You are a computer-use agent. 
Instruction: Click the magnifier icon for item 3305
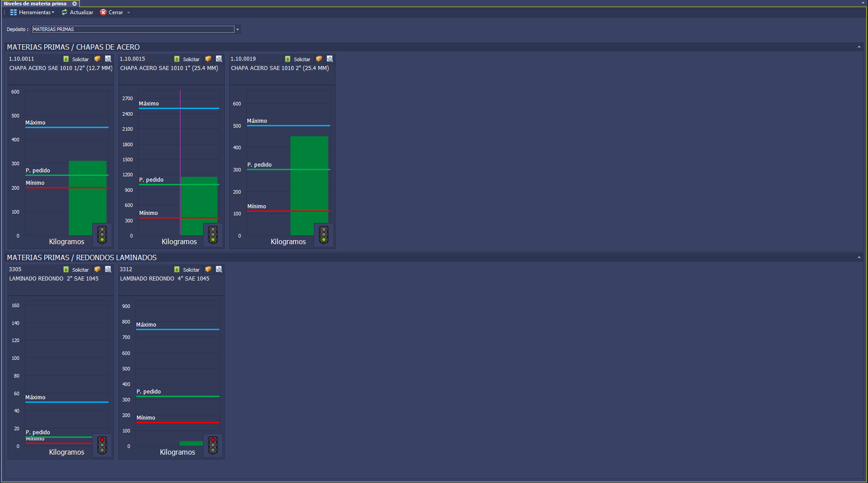(x=108, y=269)
